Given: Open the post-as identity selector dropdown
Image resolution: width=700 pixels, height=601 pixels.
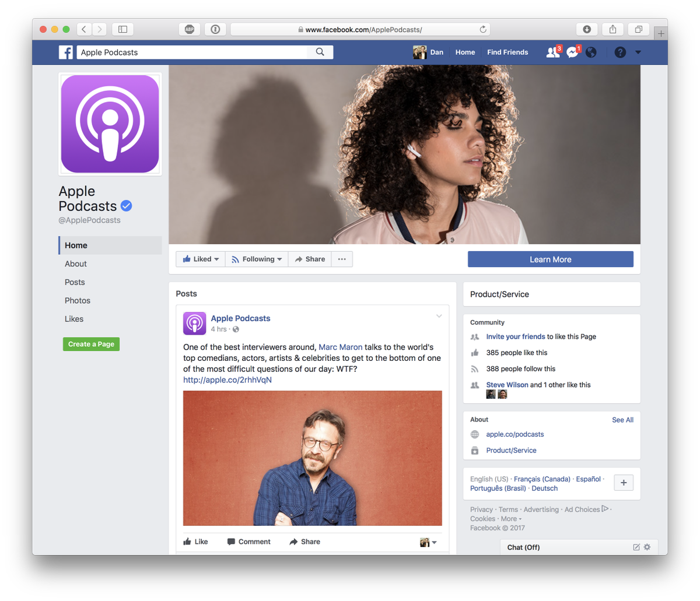Looking at the screenshot, I should pyautogui.click(x=428, y=542).
